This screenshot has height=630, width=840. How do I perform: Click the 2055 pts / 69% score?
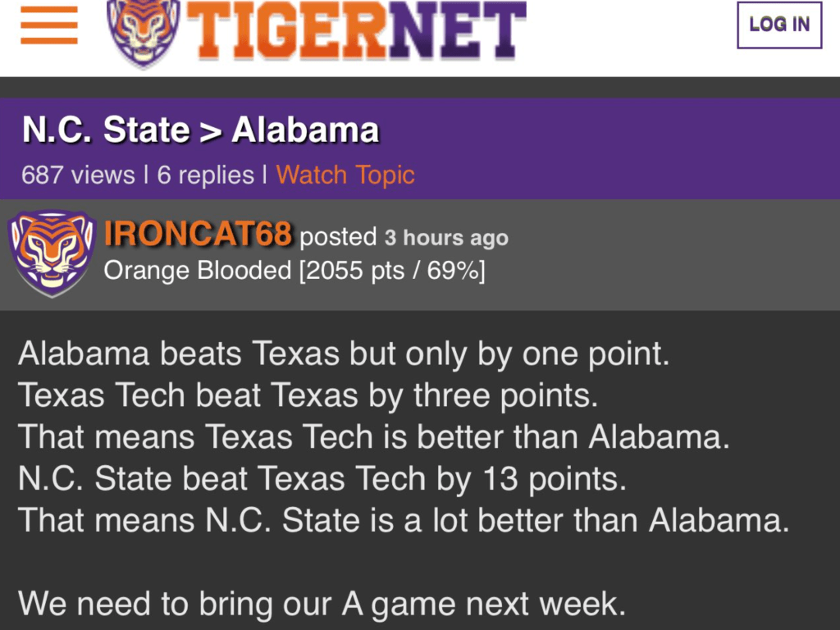[392, 271]
